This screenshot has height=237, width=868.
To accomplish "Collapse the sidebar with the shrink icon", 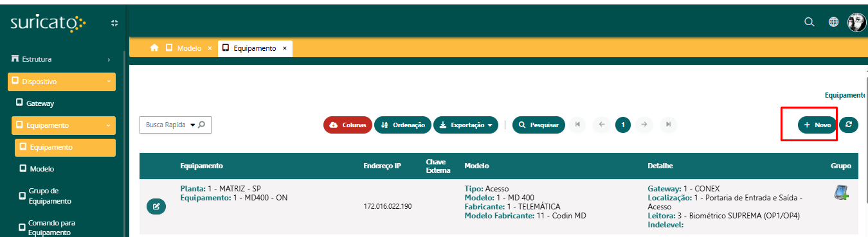I will click(114, 22).
